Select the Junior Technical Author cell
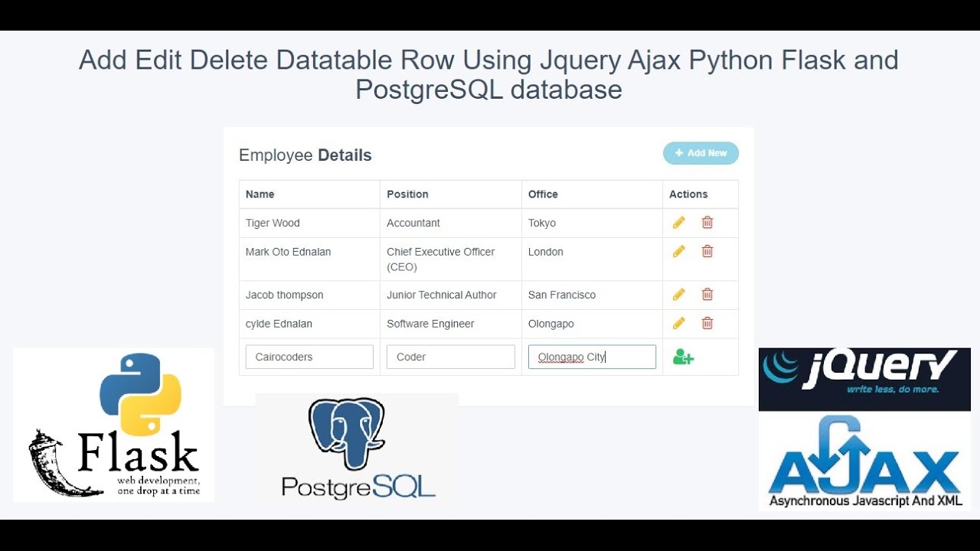Viewport: 980px width, 551px height. point(451,295)
